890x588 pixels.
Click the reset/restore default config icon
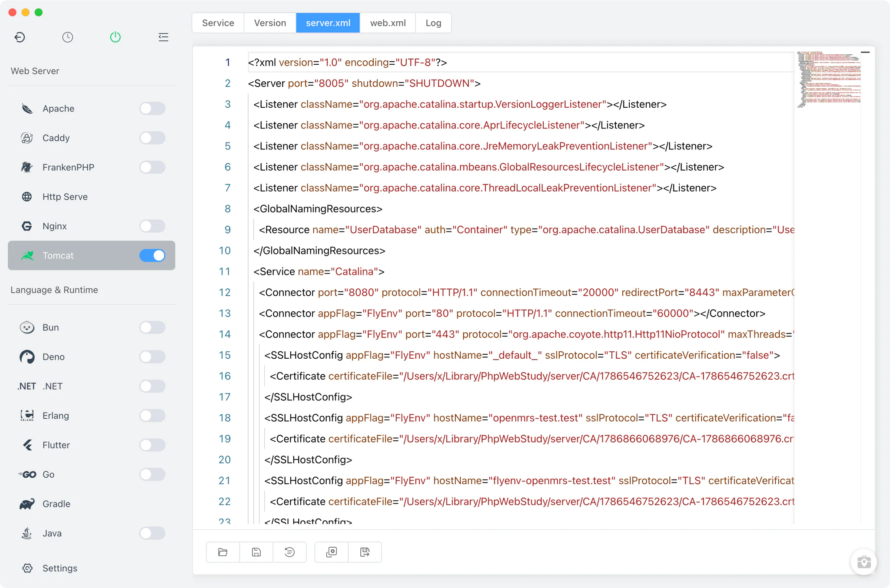(x=289, y=552)
